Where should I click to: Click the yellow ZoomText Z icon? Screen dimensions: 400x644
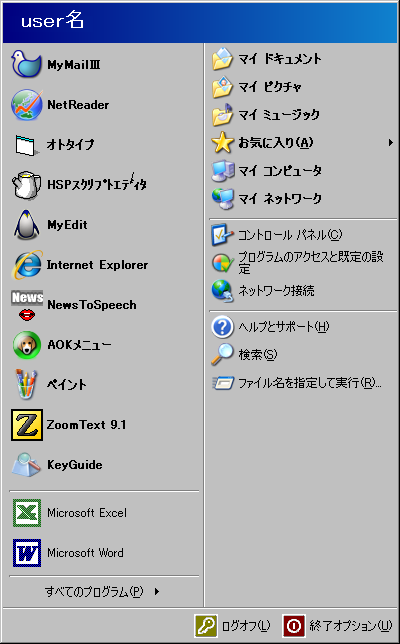(27, 425)
